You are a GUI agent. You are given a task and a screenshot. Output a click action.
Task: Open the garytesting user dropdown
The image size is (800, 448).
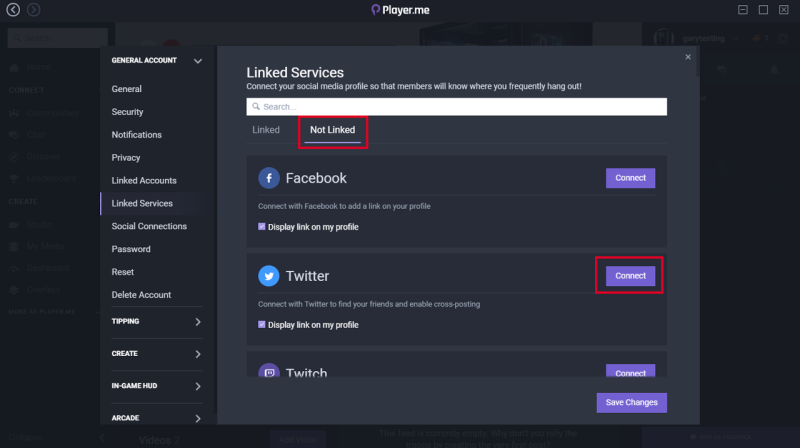click(735, 38)
